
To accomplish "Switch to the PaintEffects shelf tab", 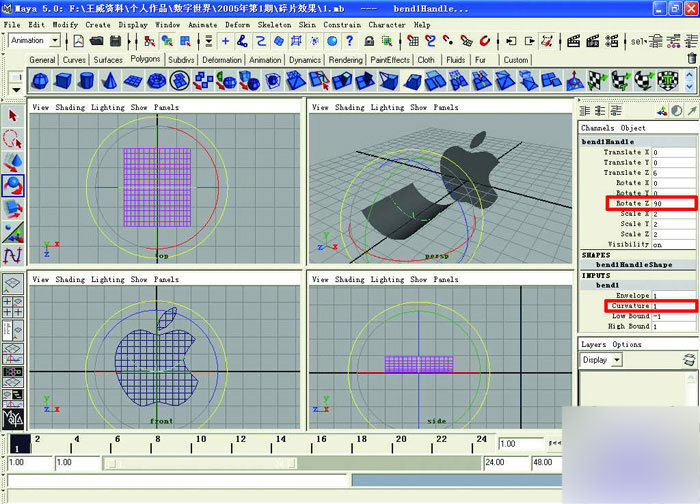I will click(x=390, y=60).
